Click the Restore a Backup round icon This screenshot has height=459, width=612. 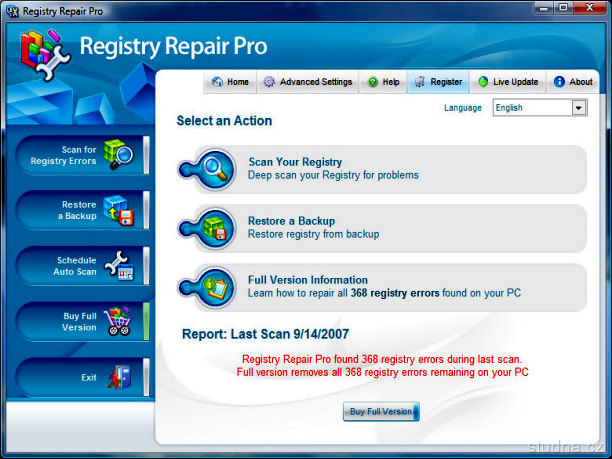[214, 229]
